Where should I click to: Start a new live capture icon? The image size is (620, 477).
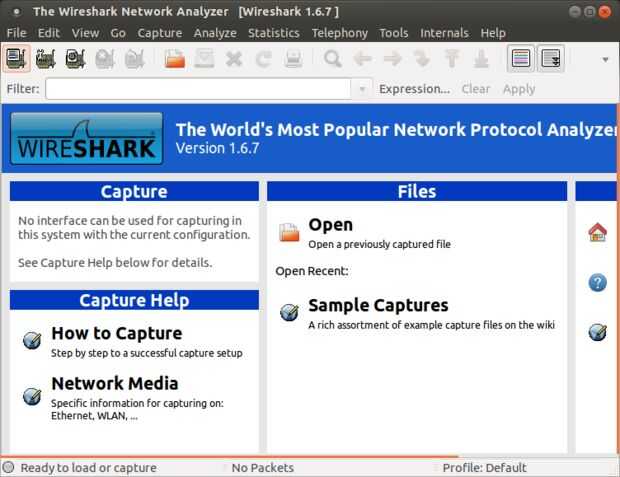(x=76, y=59)
